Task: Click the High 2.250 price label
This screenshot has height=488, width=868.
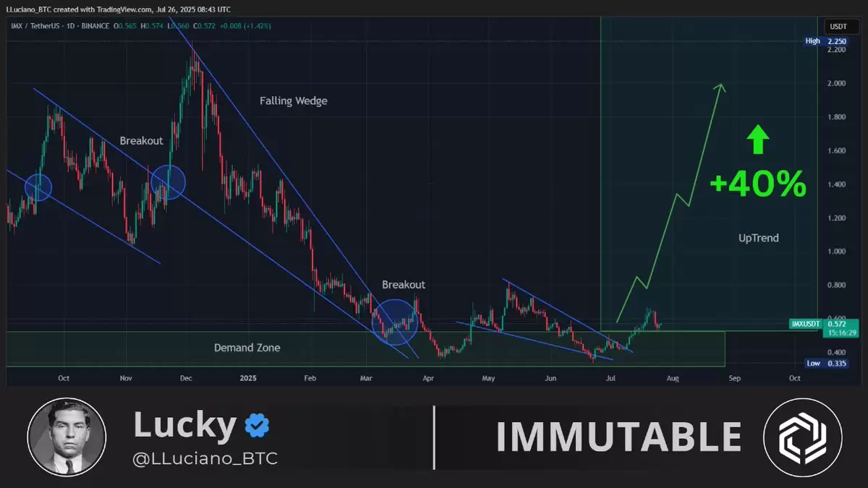Action: click(x=825, y=41)
